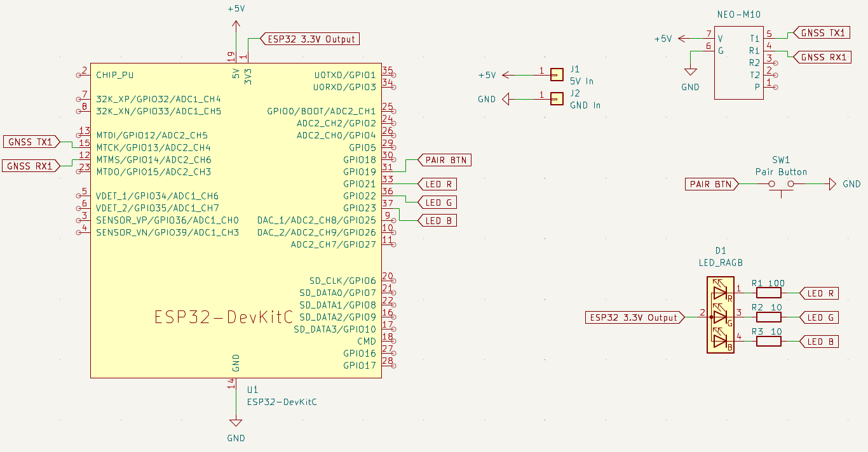Click the ESP32 3.3V Output label at 3V3 pin
This screenshot has height=452, width=868.
point(311,39)
